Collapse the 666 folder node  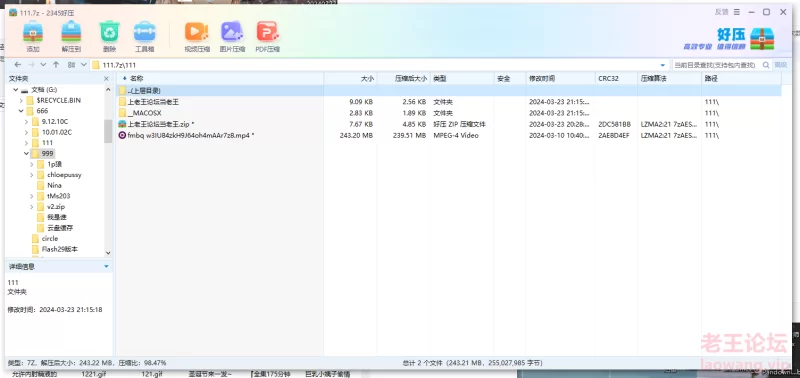[21, 111]
